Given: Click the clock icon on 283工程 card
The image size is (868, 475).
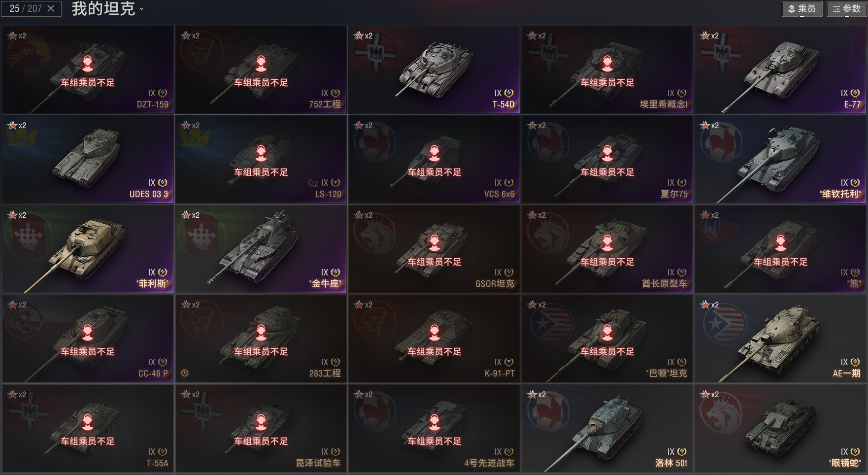Looking at the screenshot, I should (x=185, y=373).
